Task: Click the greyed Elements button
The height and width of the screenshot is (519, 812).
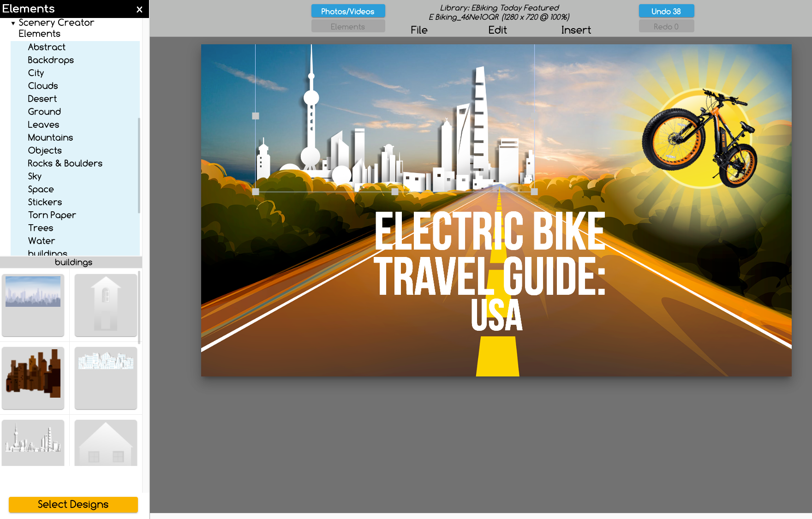Action: pos(348,26)
